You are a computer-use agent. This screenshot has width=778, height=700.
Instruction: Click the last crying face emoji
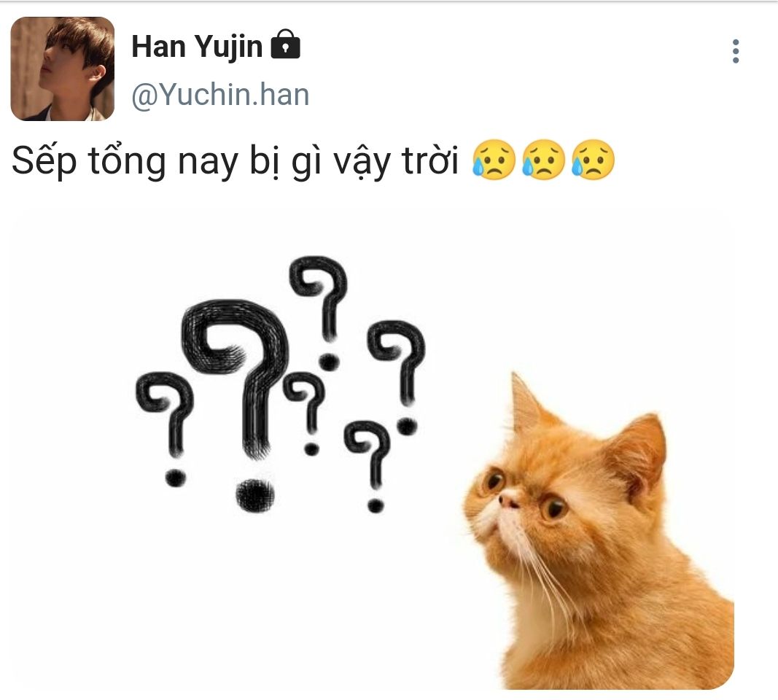pos(593,159)
